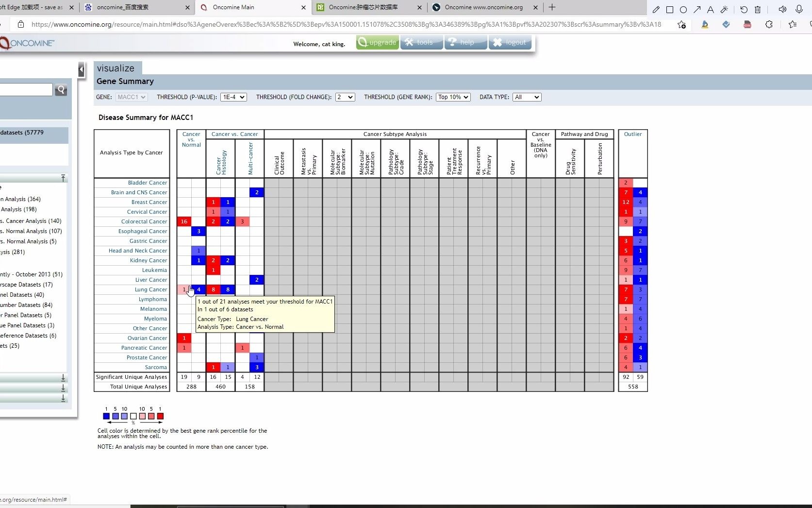Image resolution: width=812 pixels, height=508 pixels.
Task: Click the red 8 Lung Cancer histology cell
Action: coord(213,289)
